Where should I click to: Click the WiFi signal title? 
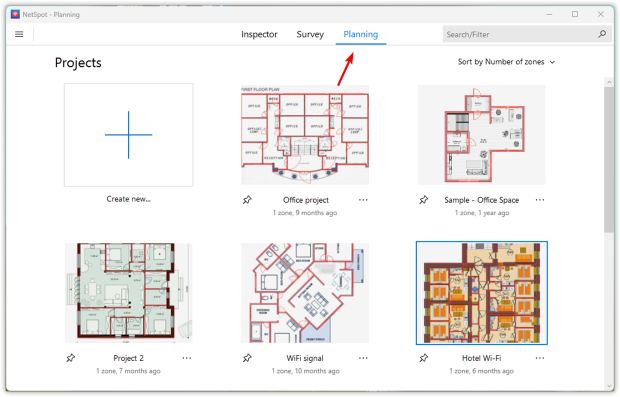pyautogui.click(x=305, y=358)
